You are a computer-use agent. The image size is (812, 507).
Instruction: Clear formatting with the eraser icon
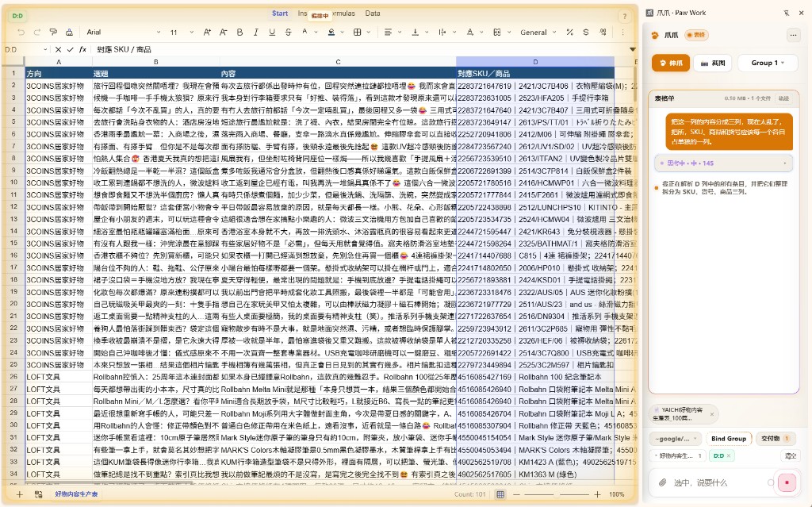(x=70, y=33)
